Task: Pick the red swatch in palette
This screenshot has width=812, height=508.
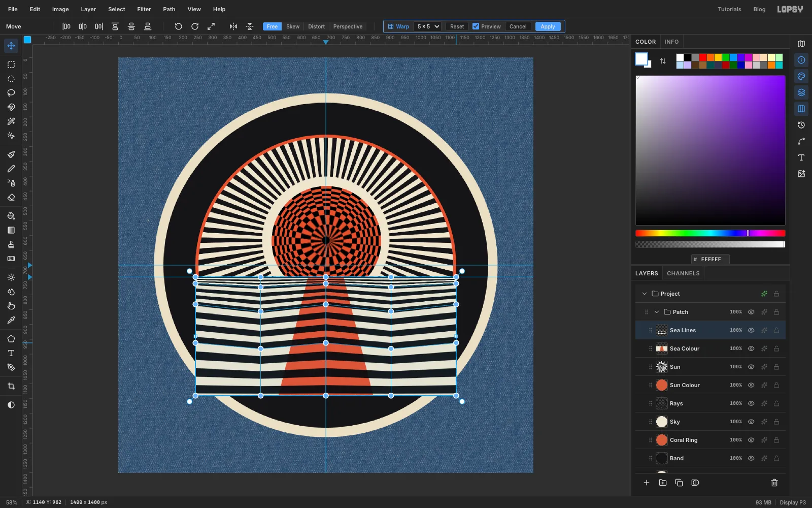Action: coord(702,57)
